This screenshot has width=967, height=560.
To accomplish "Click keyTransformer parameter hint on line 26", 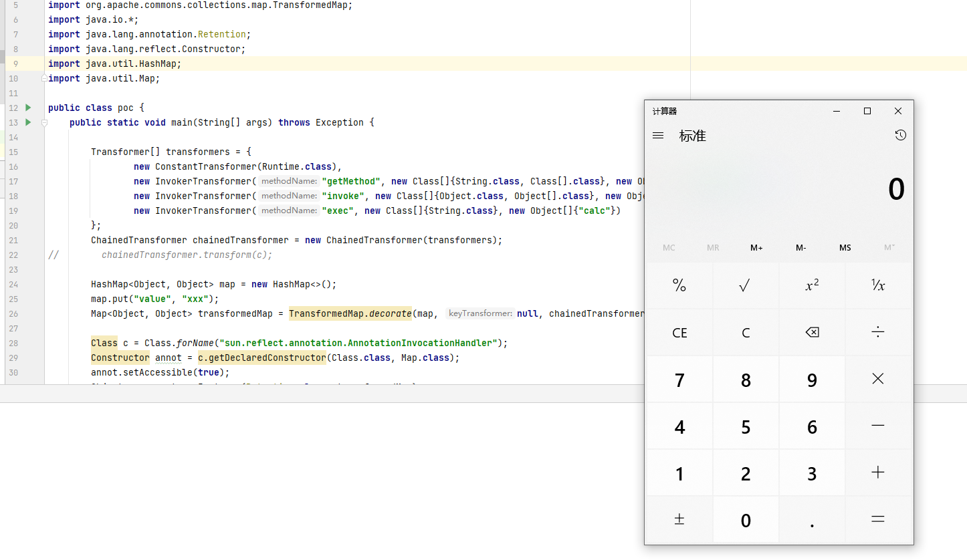I will coord(480,313).
